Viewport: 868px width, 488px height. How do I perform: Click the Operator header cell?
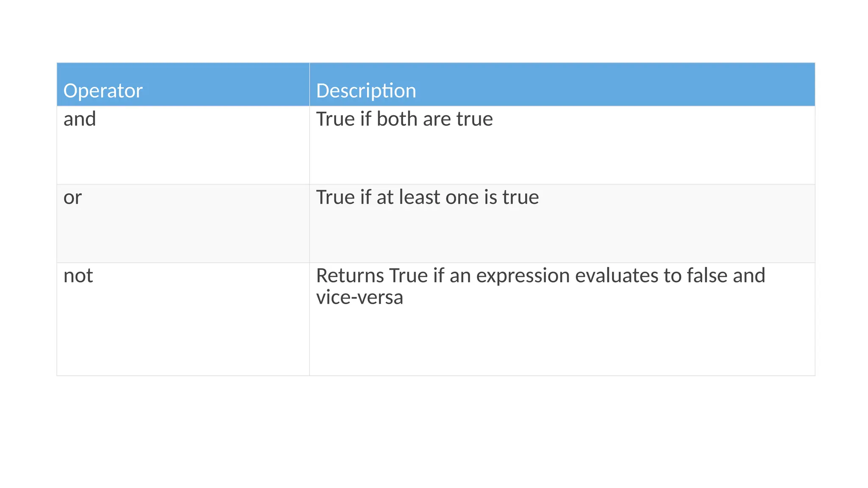pos(103,91)
